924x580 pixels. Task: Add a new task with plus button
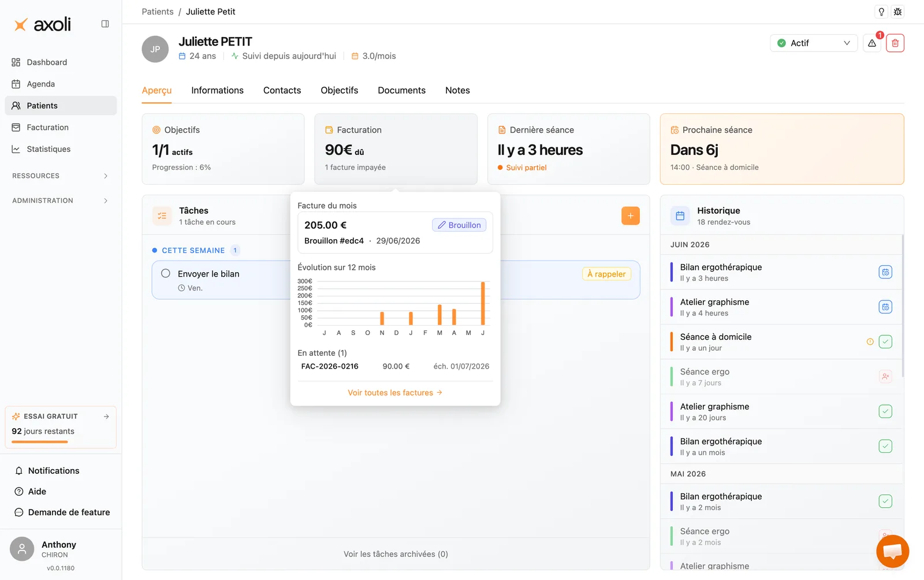[x=631, y=215]
